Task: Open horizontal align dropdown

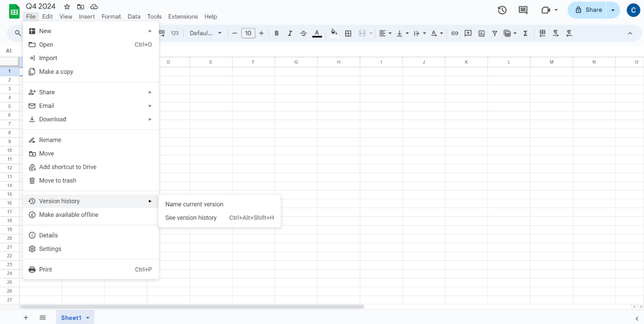Action: [385, 33]
